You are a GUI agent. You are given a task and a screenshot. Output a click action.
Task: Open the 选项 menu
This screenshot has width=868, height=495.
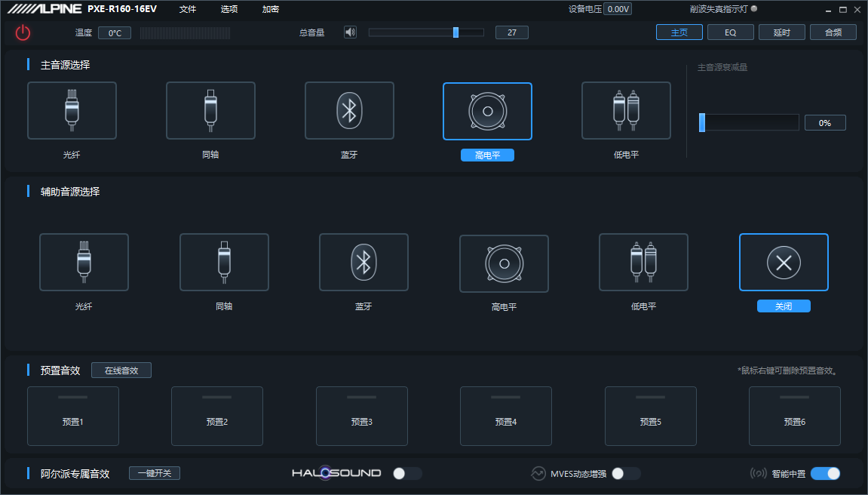229,9
